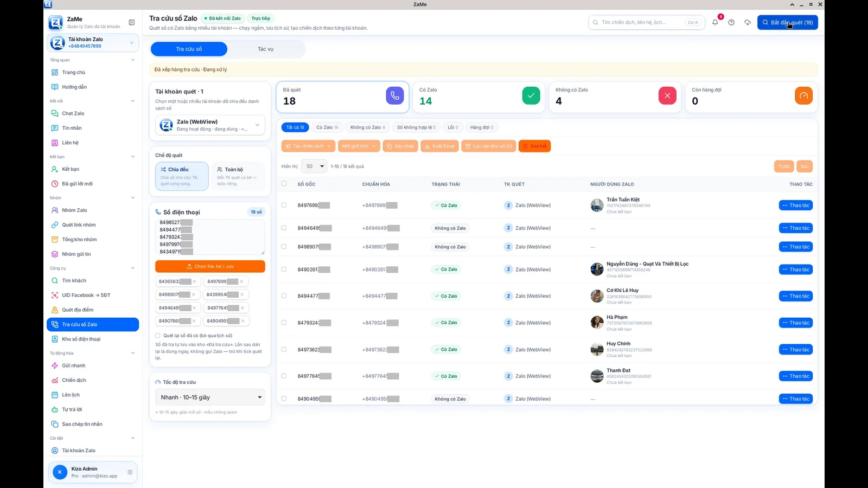Go to Tin nhắn section
Image resolution: width=868 pixels, height=488 pixels.
pos(93,128)
